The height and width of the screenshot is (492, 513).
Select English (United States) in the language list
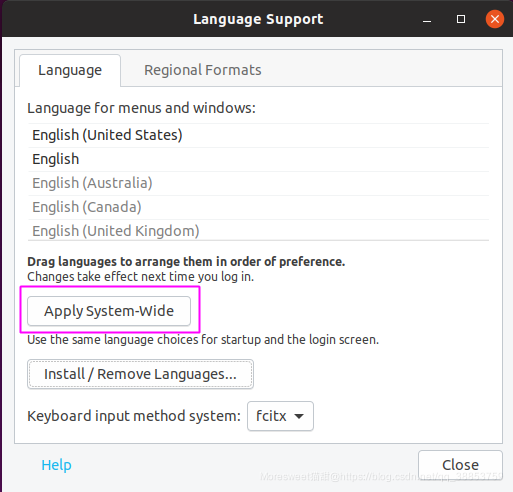[258, 135]
